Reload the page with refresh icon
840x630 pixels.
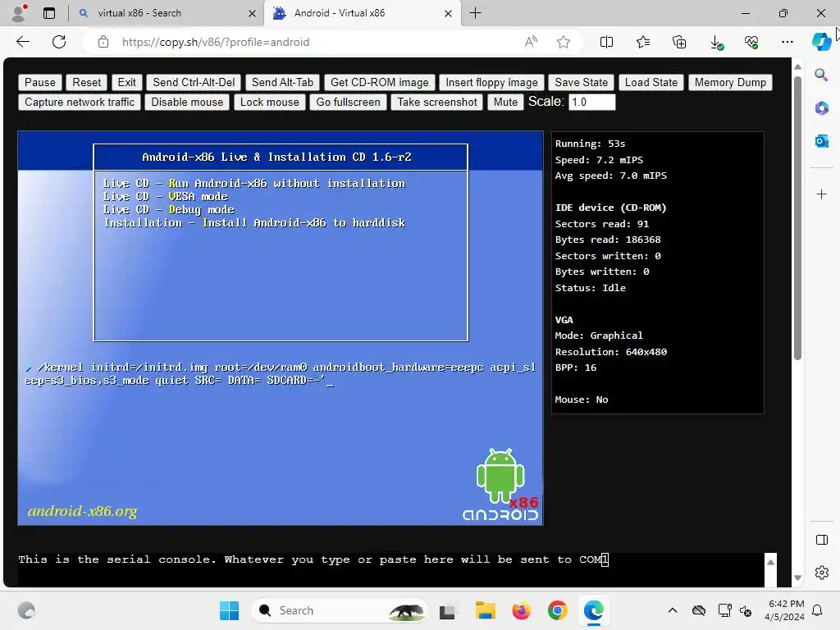[59, 42]
